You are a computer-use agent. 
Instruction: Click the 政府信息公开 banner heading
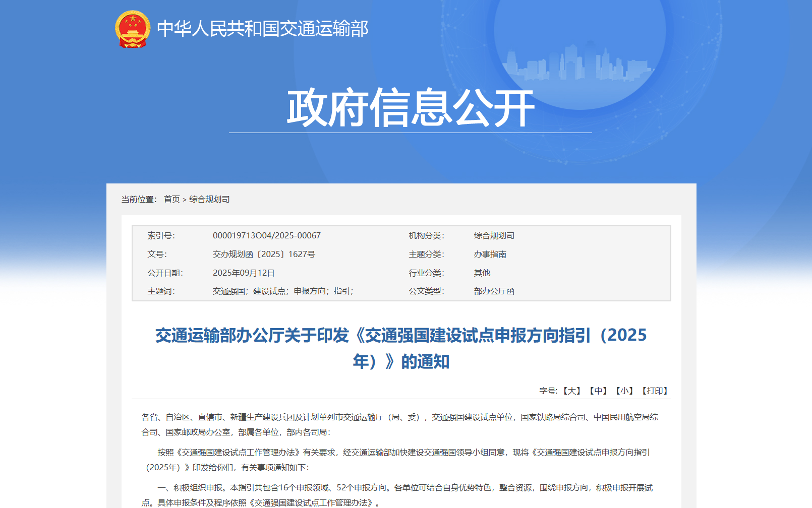tap(411, 107)
